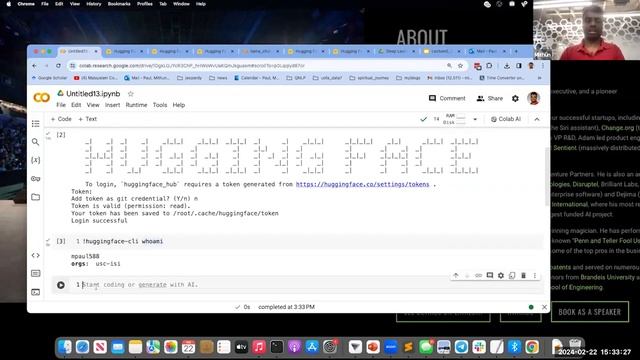Add a new Text cell
640x360 pixels.
pos(87,119)
